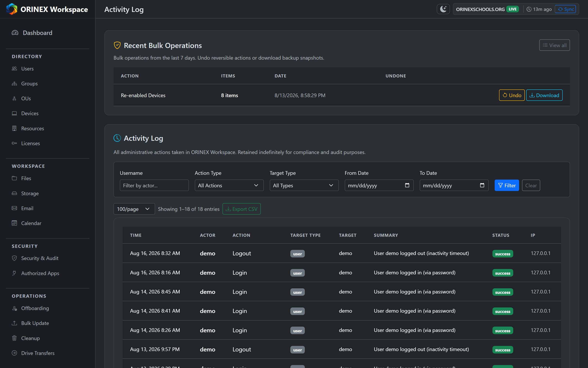Open the Target Type dropdown
Screen dimensions: 588x368
point(304,185)
